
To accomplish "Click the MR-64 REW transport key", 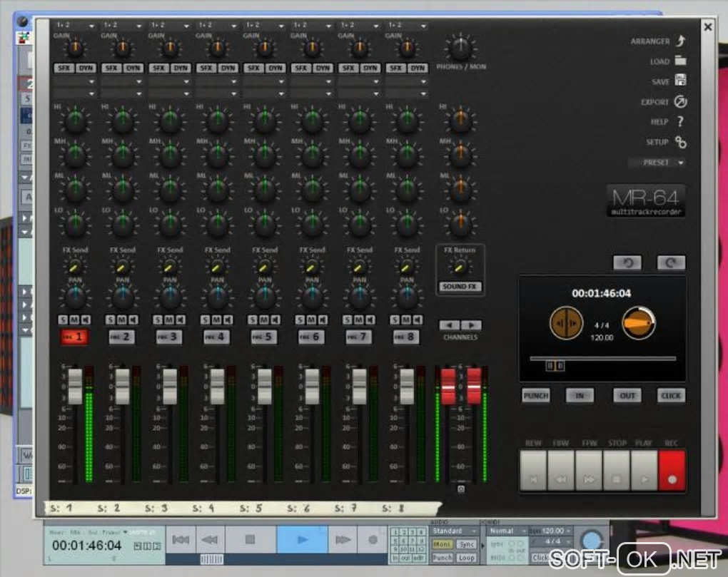I will tap(533, 470).
